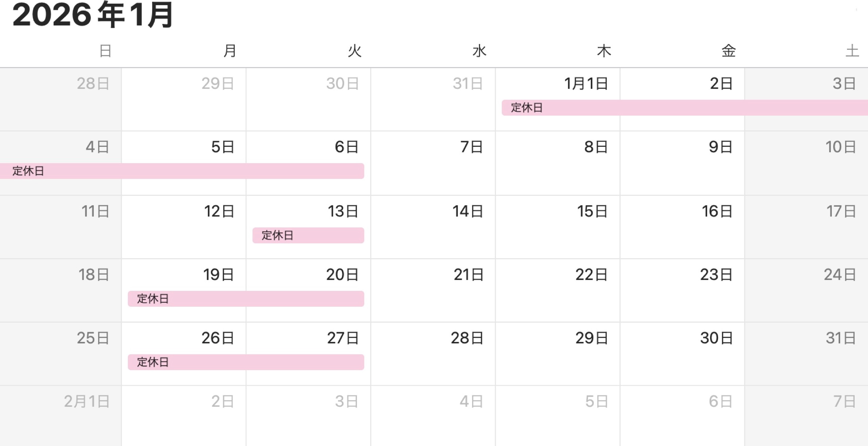The height and width of the screenshot is (446, 868).
Task: Click the February 5 day cell
Action: 558,421
